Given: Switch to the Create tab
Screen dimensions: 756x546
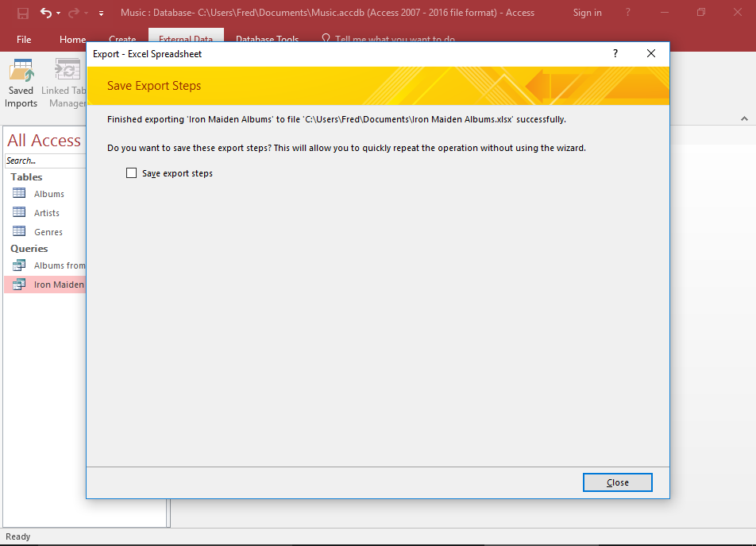Looking at the screenshot, I should tap(122, 39).
